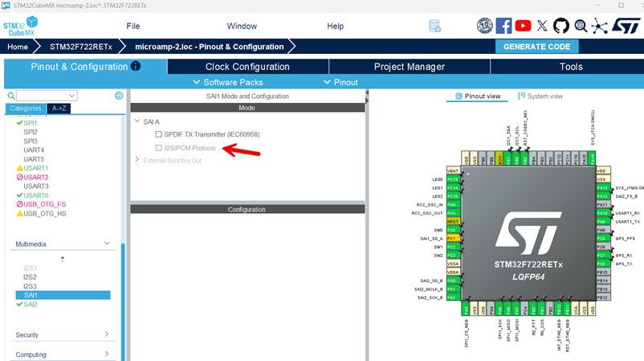Switch to Project Manager tab

click(409, 67)
